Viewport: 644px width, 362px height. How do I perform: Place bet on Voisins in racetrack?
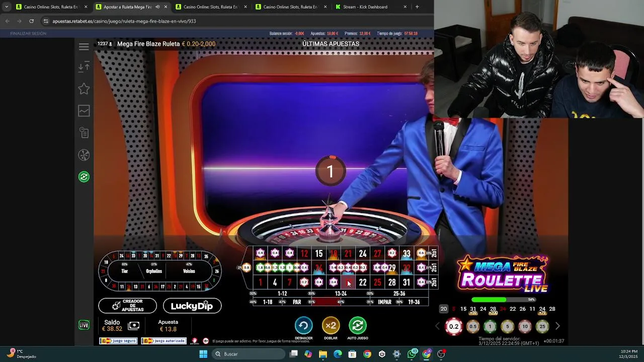tap(189, 271)
